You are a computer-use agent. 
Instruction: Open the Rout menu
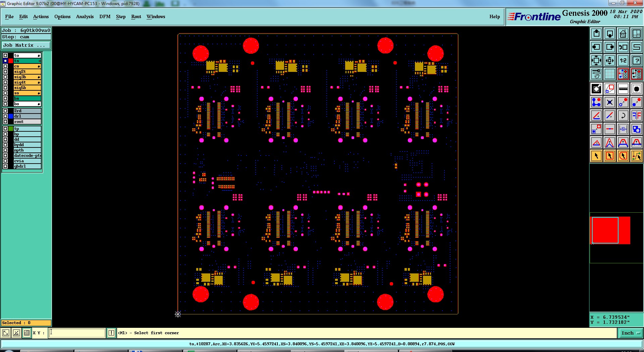(x=136, y=16)
